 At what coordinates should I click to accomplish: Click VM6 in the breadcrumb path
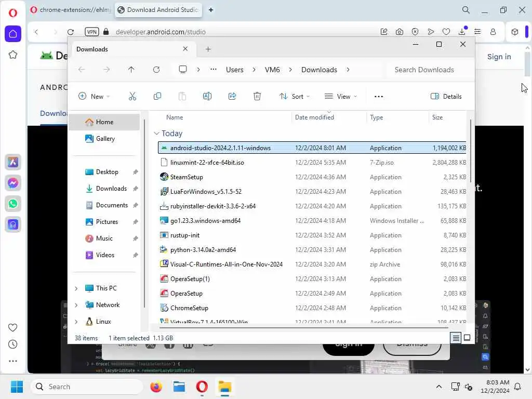tap(272, 70)
